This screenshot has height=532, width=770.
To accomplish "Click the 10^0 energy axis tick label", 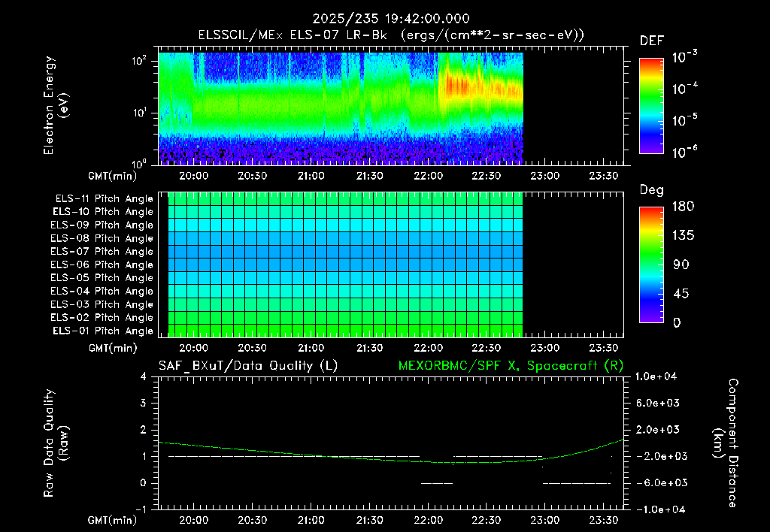I will 139,163.
